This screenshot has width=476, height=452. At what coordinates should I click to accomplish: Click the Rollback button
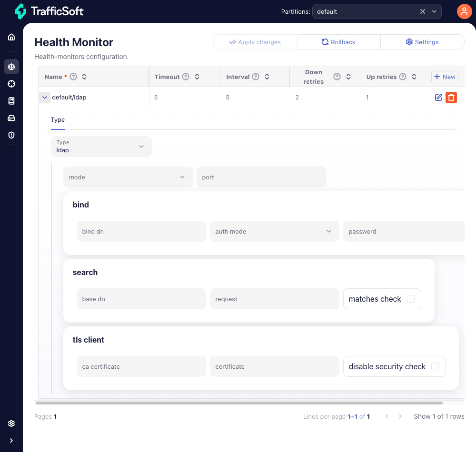click(x=338, y=42)
